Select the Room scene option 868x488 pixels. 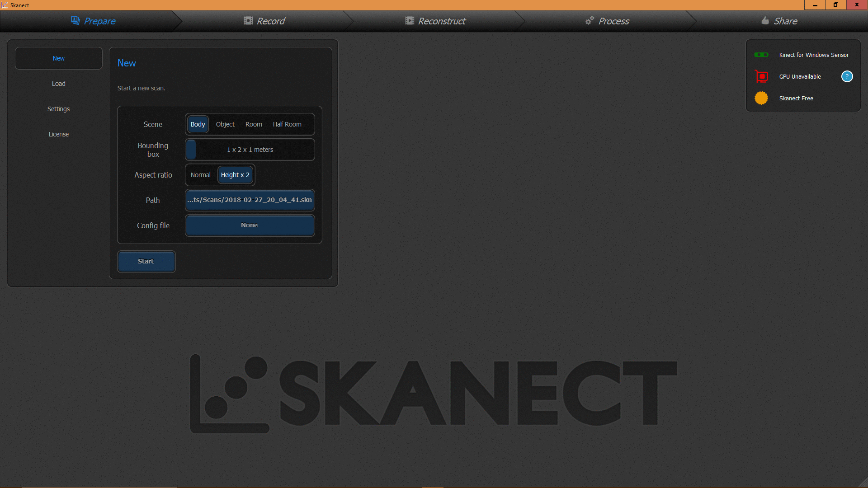254,124
